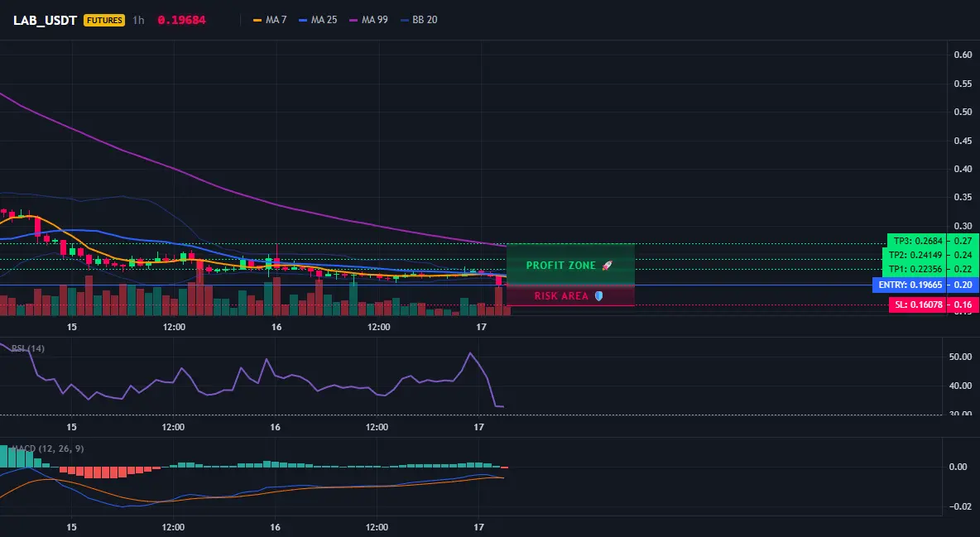Click date label 15 under the MACD pane
This screenshot has height=537, width=980.
tap(72, 527)
